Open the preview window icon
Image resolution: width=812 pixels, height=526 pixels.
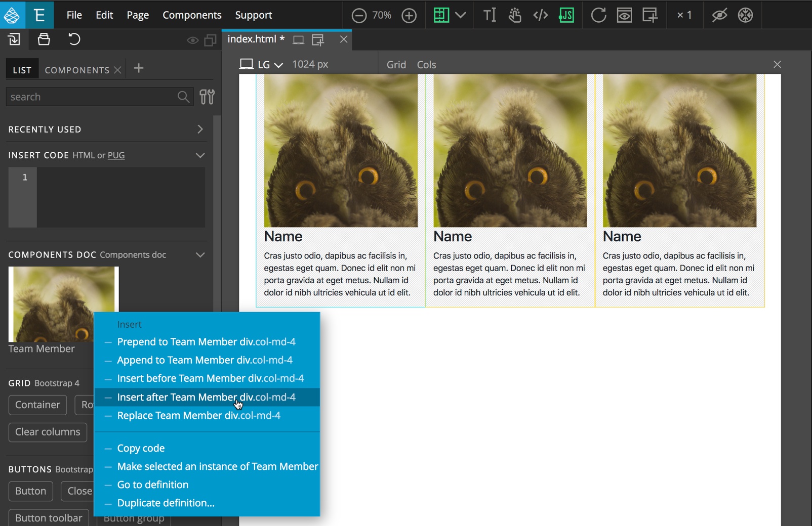coord(624,15)
